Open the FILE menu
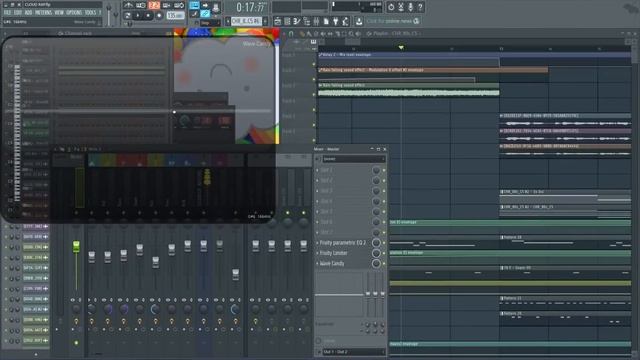Image resolution: width=640 pixels, height=360 pixels. coord(7,13)
